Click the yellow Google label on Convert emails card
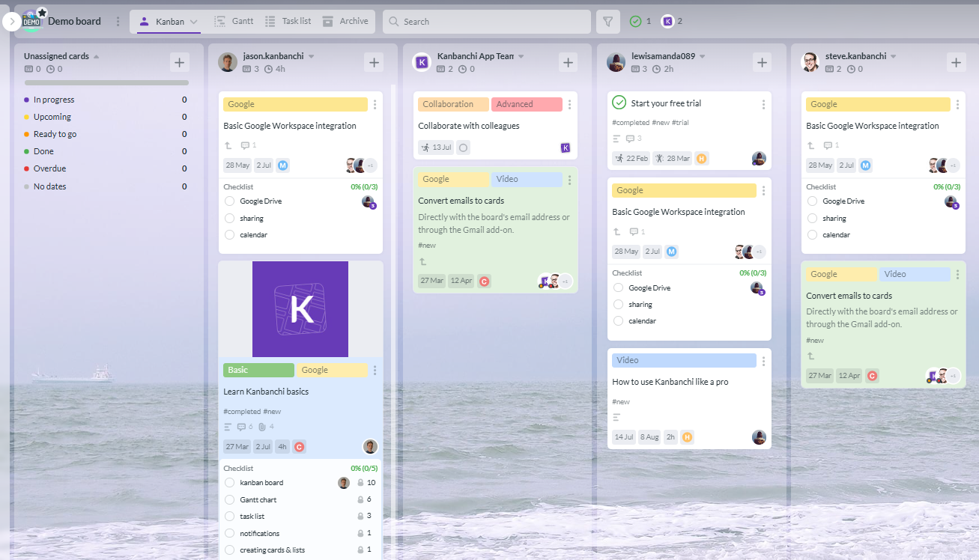 [x=452, y=179]
